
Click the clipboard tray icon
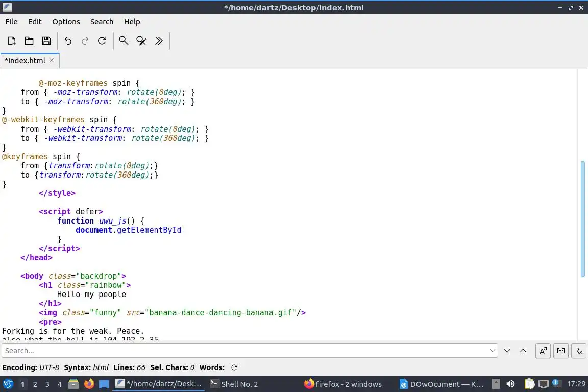tap(529, 384)
